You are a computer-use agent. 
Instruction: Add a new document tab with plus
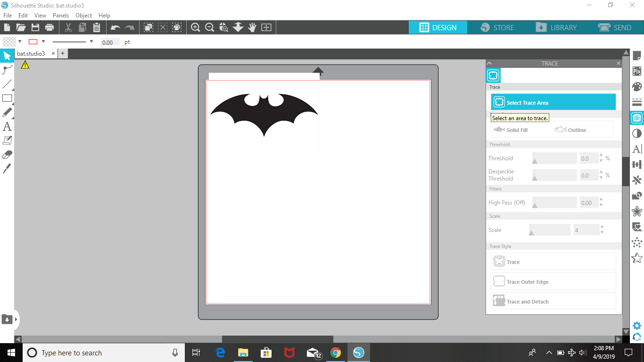click(62, 54)
